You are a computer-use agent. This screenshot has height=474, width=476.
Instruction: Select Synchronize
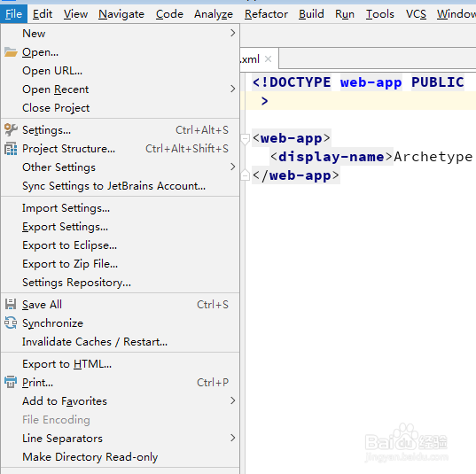point(121,323)
